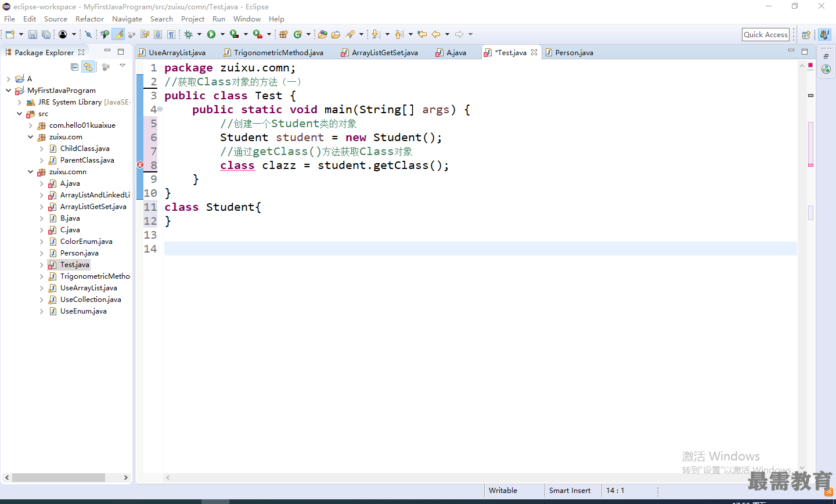The height and width of the screenshot is (504, 836).
Task: Open the Navigate menu
Action: tap(127, 19)
